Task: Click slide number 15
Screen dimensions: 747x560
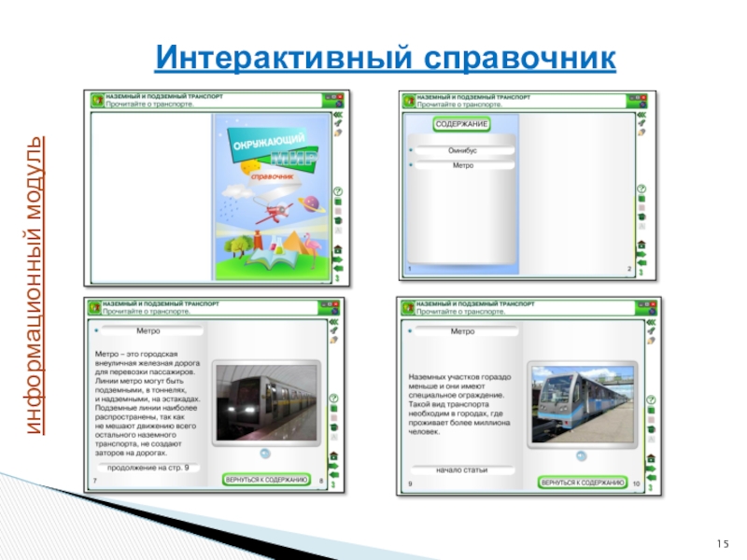Action: coord(722,544)
